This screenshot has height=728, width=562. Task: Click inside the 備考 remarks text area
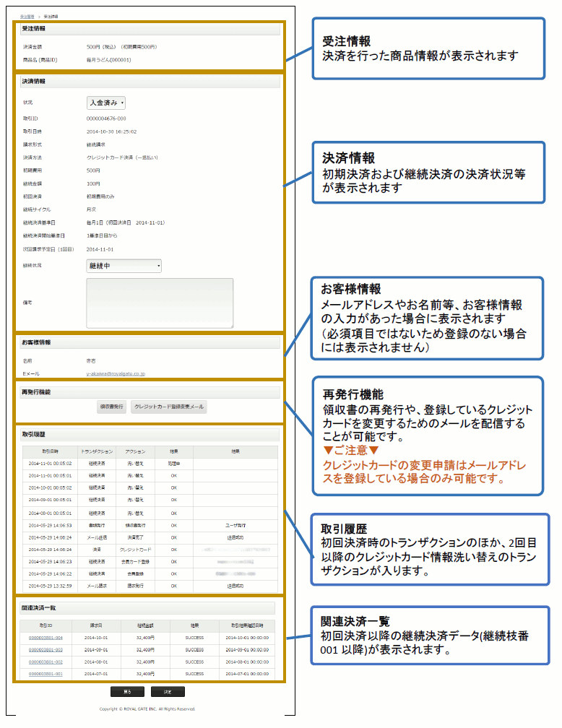(x=160, y=303)
